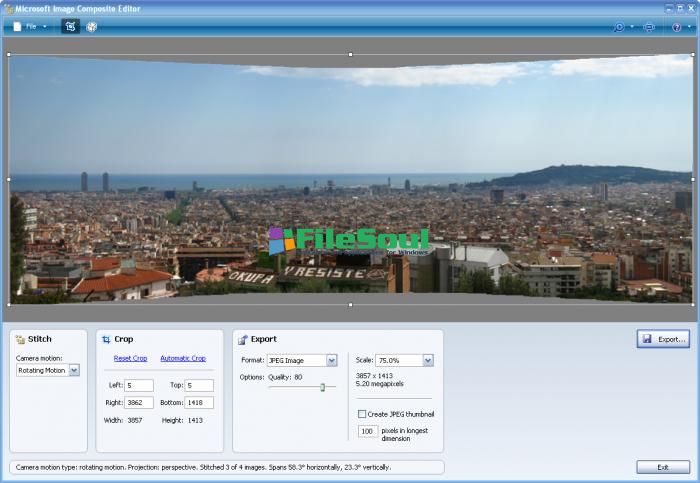Click the 3D orientation cube tool icon
Viewport: 700px width, 483px height.
click(92, 26)
